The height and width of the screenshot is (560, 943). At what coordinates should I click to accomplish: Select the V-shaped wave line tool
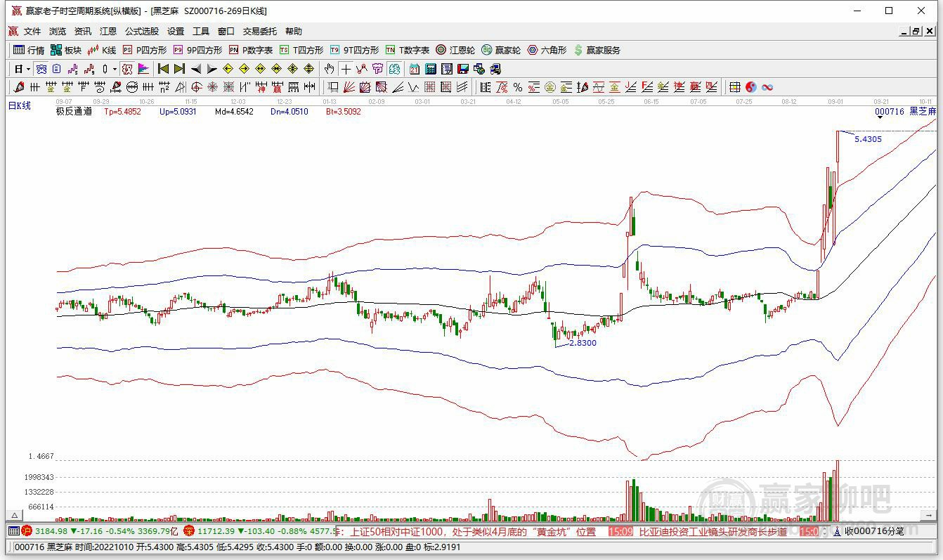coord(414,87)
